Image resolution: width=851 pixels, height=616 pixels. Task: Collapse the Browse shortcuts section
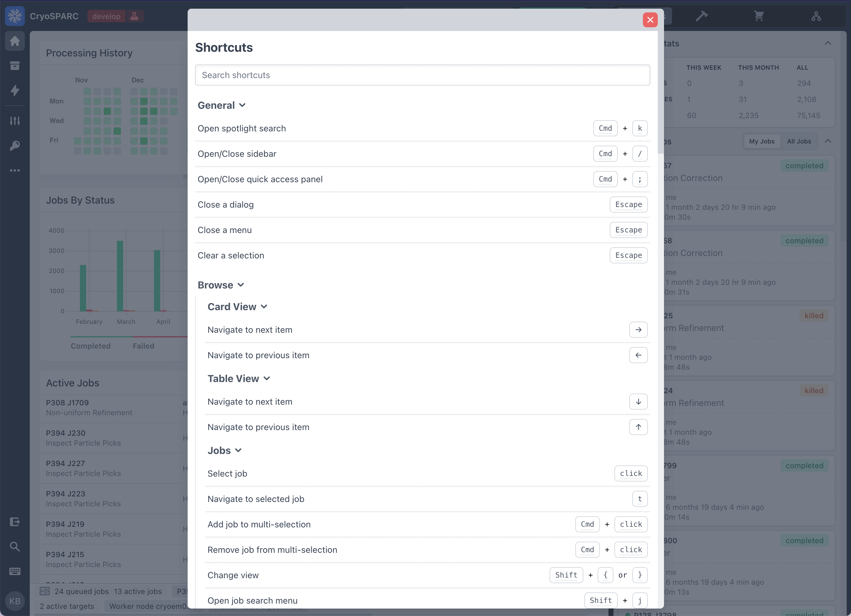pos(241,285)
